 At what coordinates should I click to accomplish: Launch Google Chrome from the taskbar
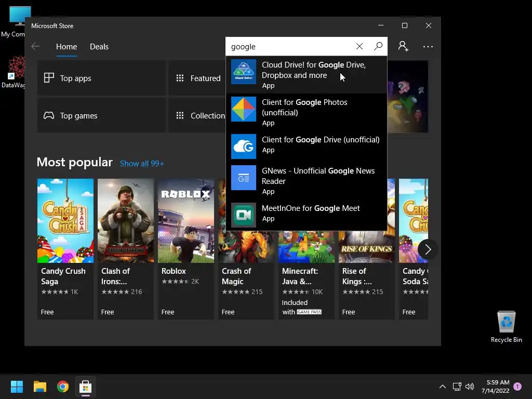coord(63,387)
